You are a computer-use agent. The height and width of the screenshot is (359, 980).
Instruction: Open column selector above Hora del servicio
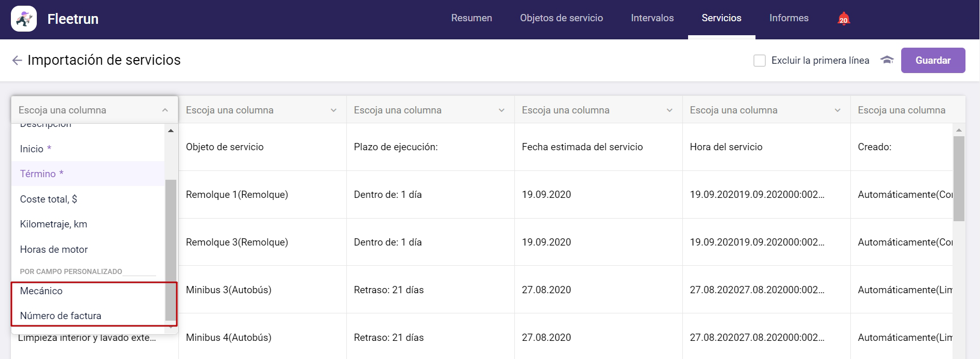[766, 110]
